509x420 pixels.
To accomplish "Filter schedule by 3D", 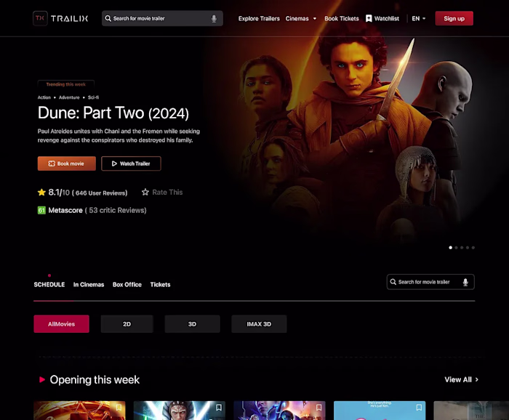I will tap(192, 323).
